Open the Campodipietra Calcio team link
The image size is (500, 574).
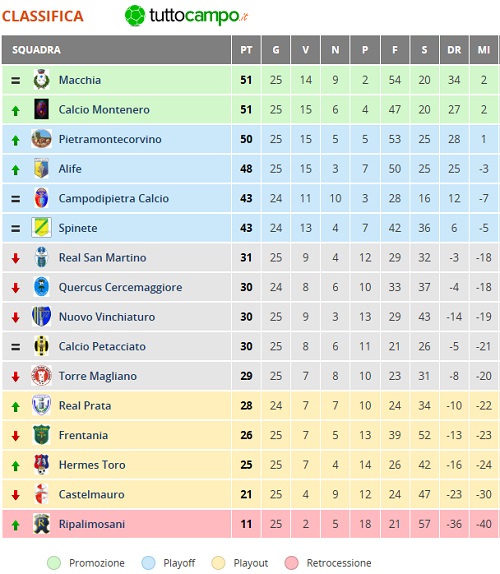tap(114, 198)
